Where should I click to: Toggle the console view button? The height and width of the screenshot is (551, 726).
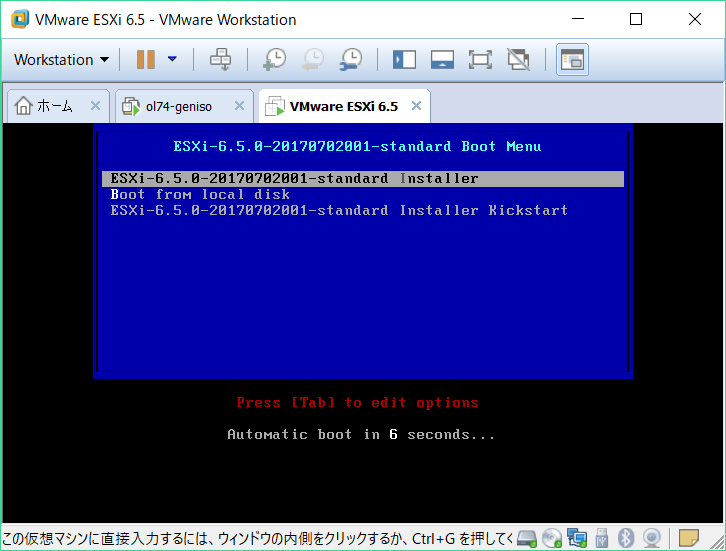[572, 60]
